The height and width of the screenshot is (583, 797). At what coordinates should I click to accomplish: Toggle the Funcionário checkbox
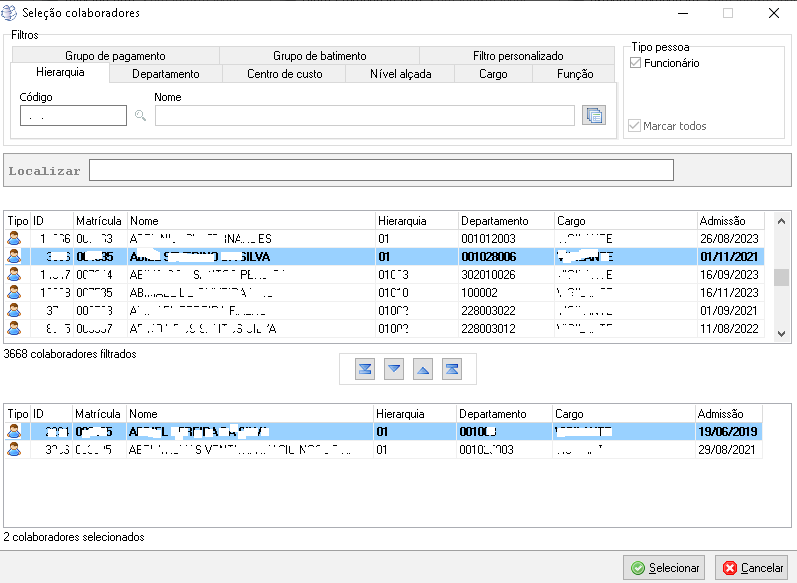[x=635, y=63]
